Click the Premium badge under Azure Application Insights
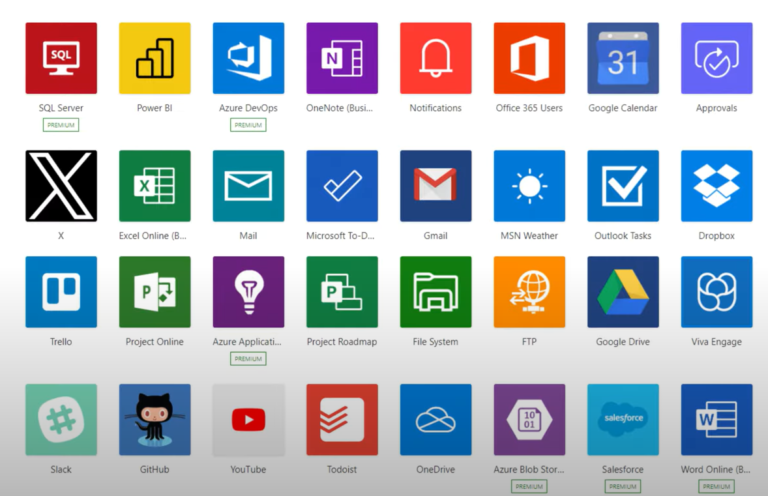Image resolution: width=768 pixels, height=496 pixels. pyautogui.click(x=248, y=359)
